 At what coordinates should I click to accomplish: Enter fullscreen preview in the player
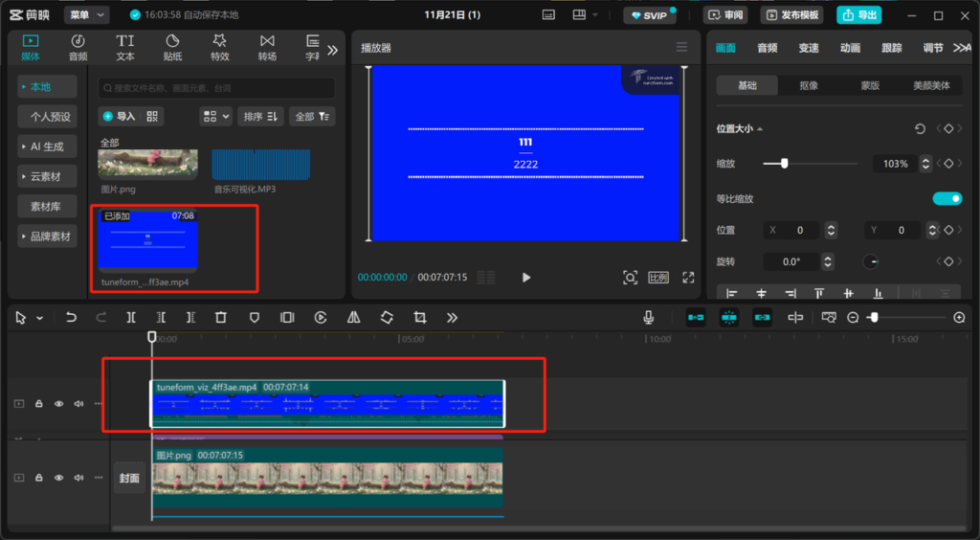[x=688, y=278]
